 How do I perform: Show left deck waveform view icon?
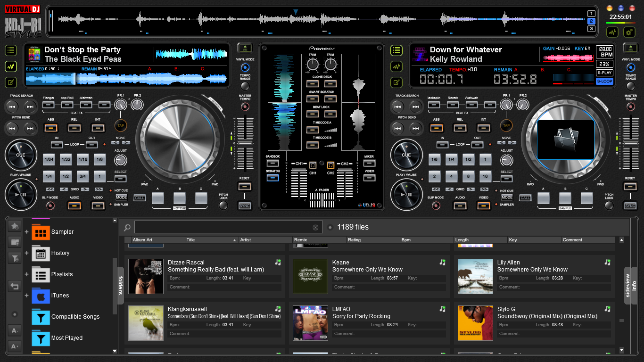11,66
